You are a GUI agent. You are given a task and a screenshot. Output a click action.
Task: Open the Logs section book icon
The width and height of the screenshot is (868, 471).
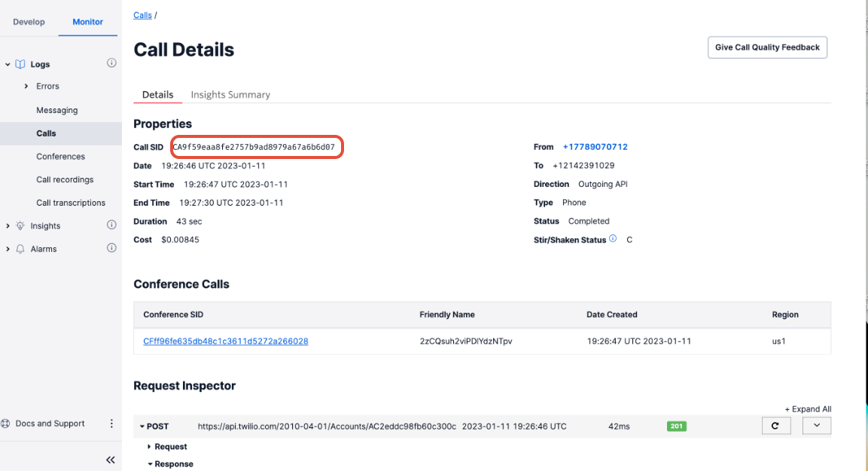point(19,63)
